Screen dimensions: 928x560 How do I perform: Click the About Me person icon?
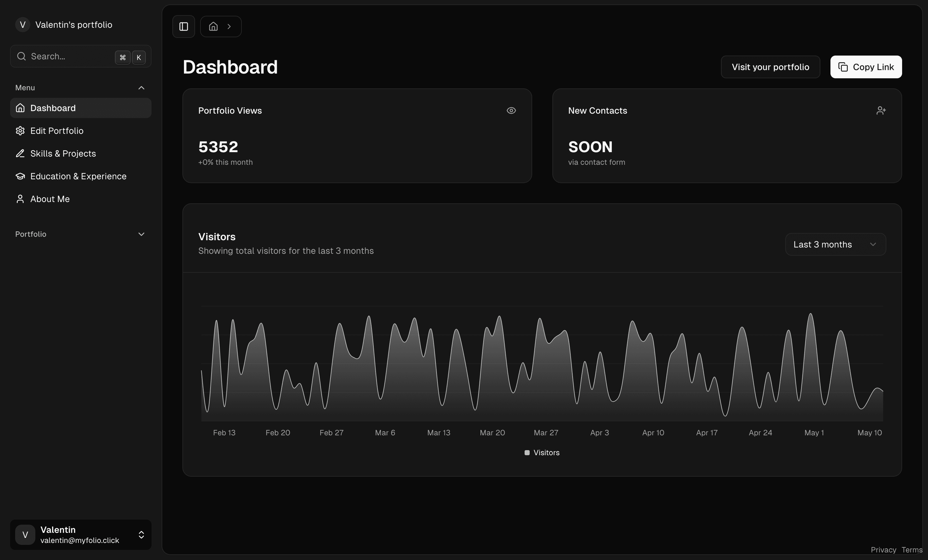(20, 199)
